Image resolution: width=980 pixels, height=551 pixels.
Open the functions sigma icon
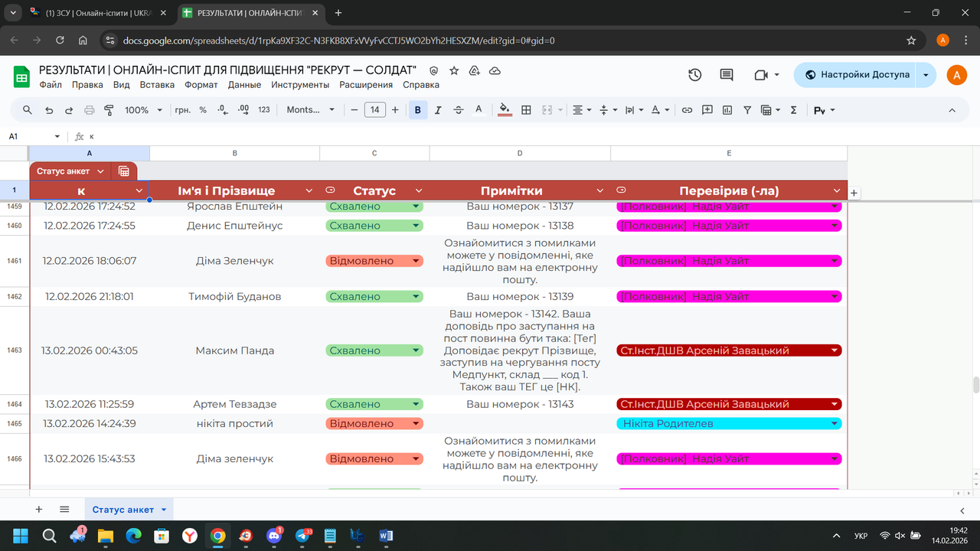pyautogui.click(x=793, y=110)
